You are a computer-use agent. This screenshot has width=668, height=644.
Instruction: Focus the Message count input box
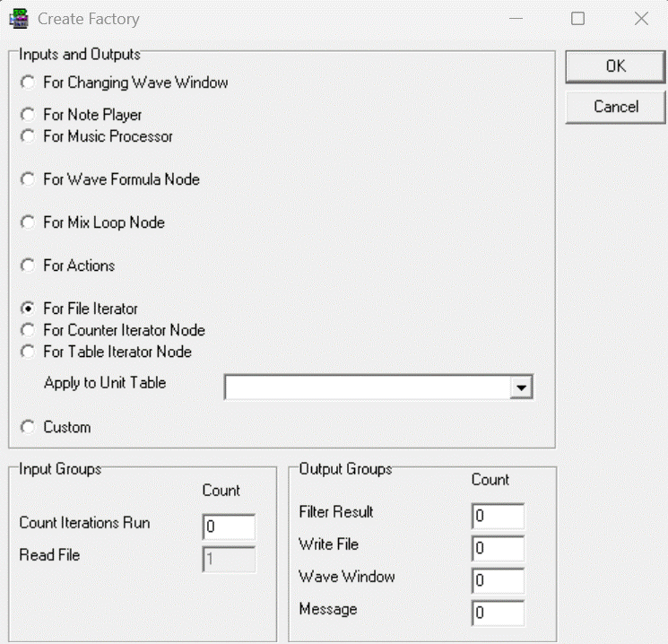pos(498,613)
